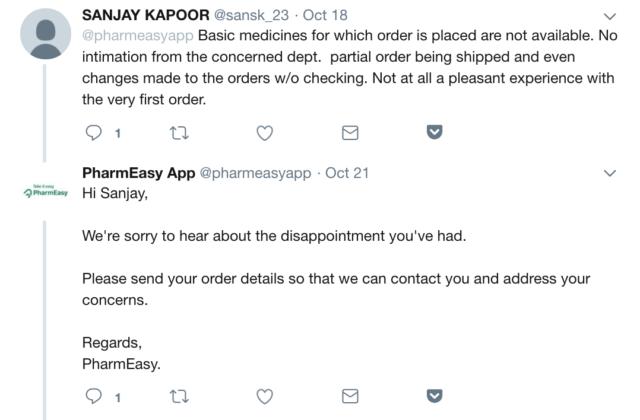Save PharmEasy's tweet to Pocket
Viewport: 640px width, 420px height.
(x=435, y=397)
